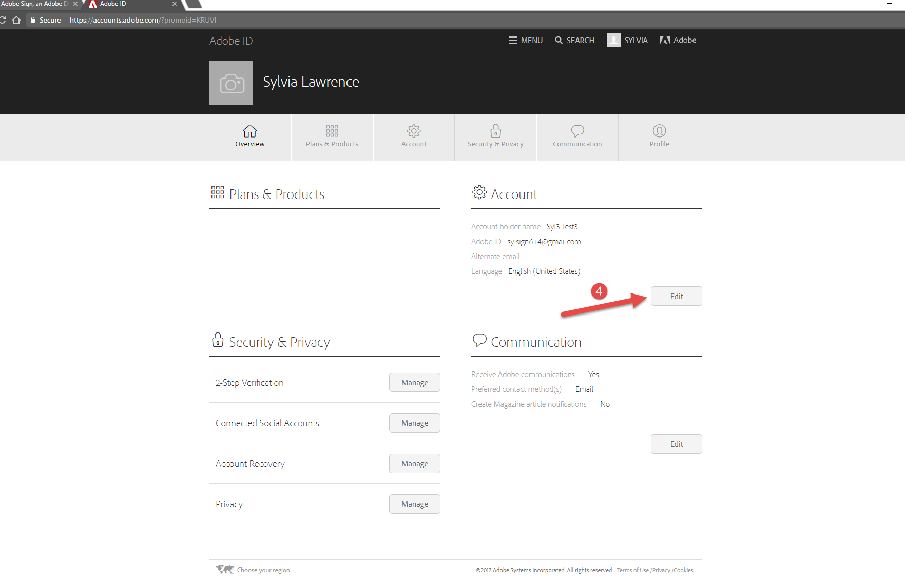Click the Adobe ID tab favicon

click(93, 4)
